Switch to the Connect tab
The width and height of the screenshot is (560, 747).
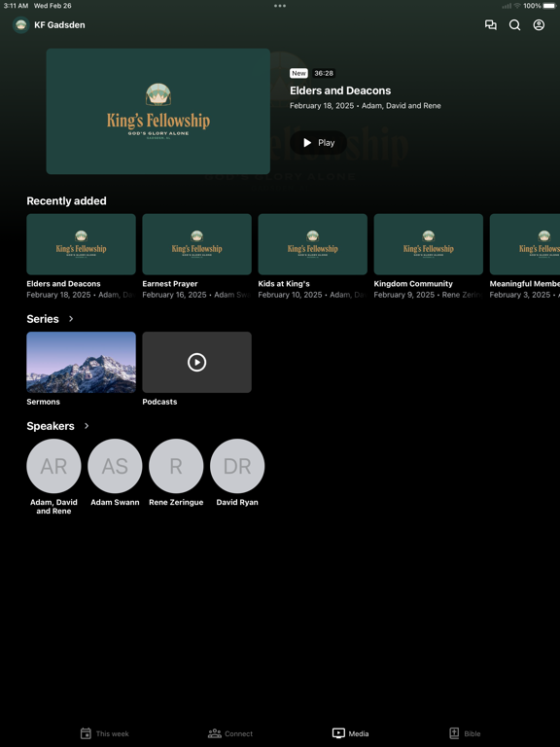pyautogui.click(x=230, y=733)
